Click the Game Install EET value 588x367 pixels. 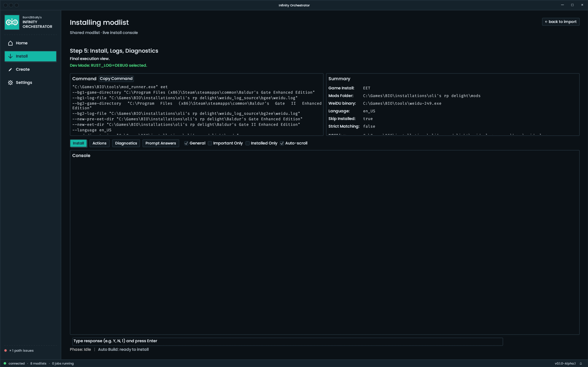[x=366, y=88]
